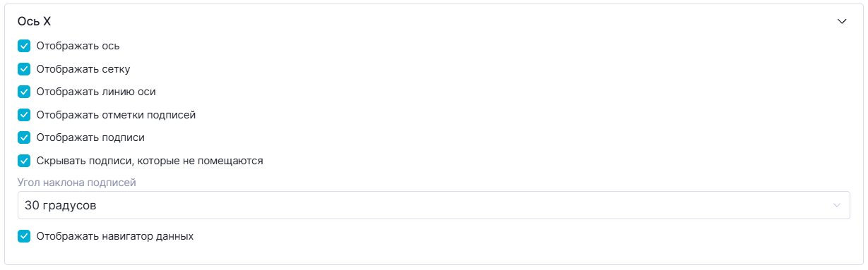Click the Отображать подписи label text
This screenshot has width=868, height=270.
pos(90,137)
